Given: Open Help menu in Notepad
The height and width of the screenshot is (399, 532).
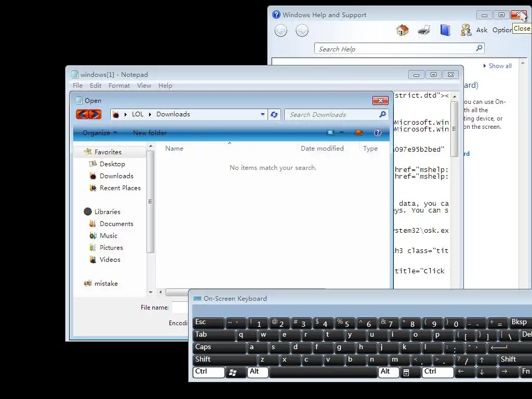Looking at the screenshot, I should tap(165, 86).
